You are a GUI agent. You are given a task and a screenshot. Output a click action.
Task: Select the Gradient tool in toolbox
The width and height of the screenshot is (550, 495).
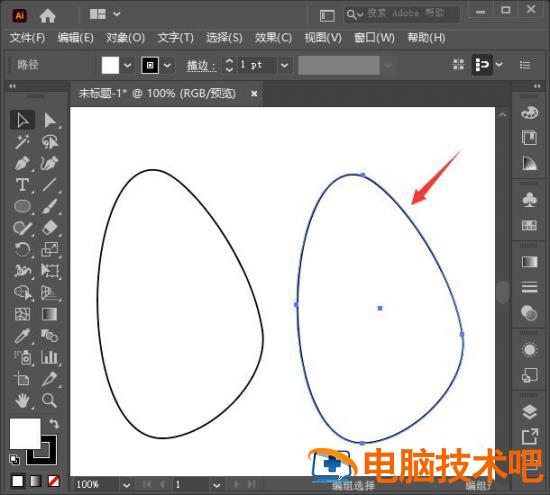pos(50,314)
